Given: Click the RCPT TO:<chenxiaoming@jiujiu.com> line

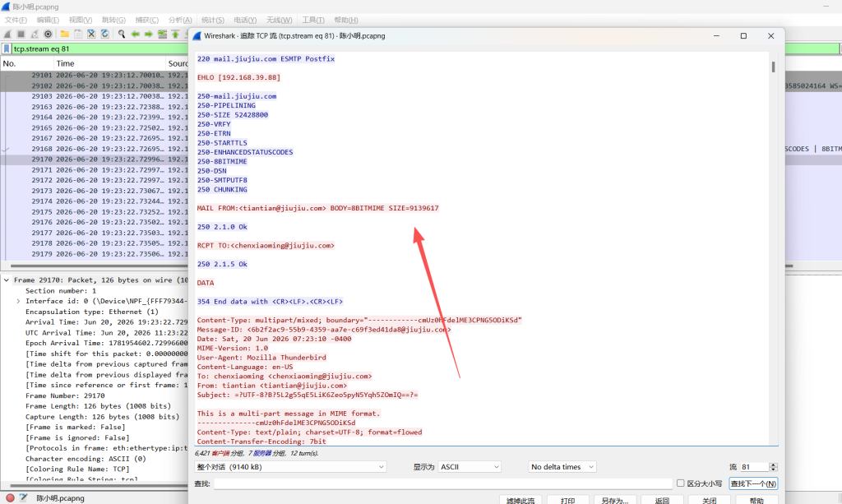Looking at the screenshot, I should 266,245.
